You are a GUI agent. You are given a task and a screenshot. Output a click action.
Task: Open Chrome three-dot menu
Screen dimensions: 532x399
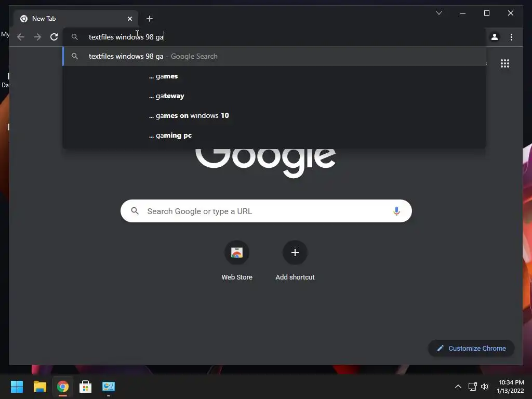tap(511, 37)
